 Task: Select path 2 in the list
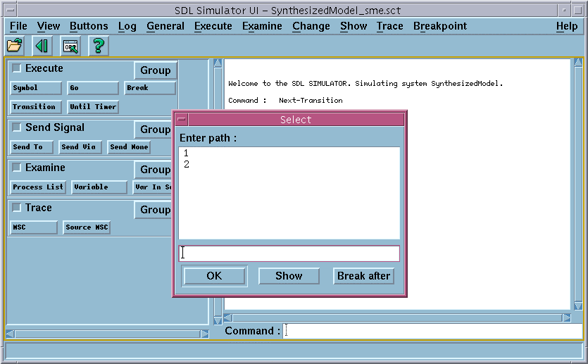click(289, 164)
